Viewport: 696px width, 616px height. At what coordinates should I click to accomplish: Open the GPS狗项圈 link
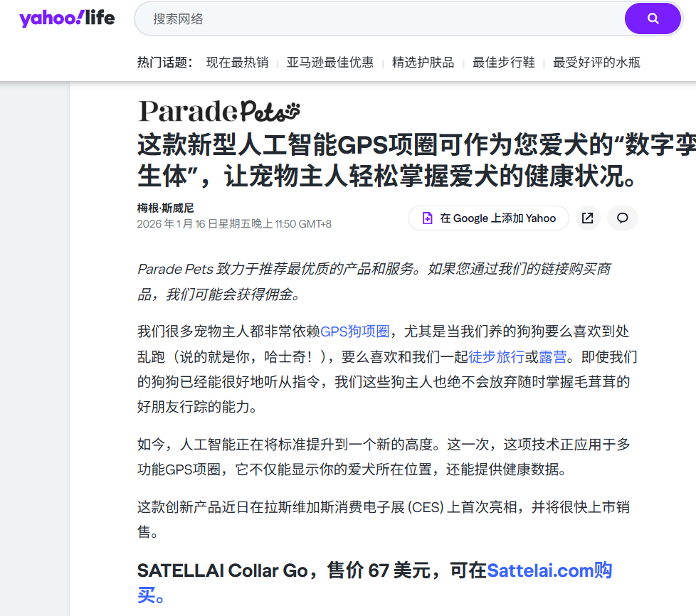[x=354, y=330]
